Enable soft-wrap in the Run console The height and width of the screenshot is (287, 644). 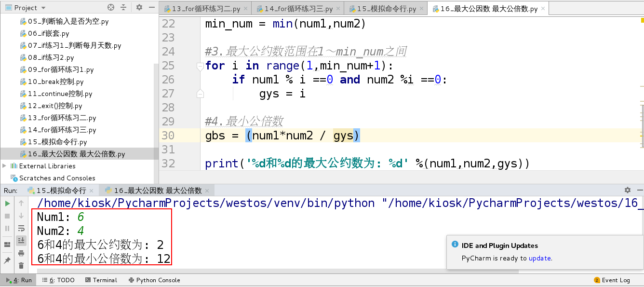[21, 228]
